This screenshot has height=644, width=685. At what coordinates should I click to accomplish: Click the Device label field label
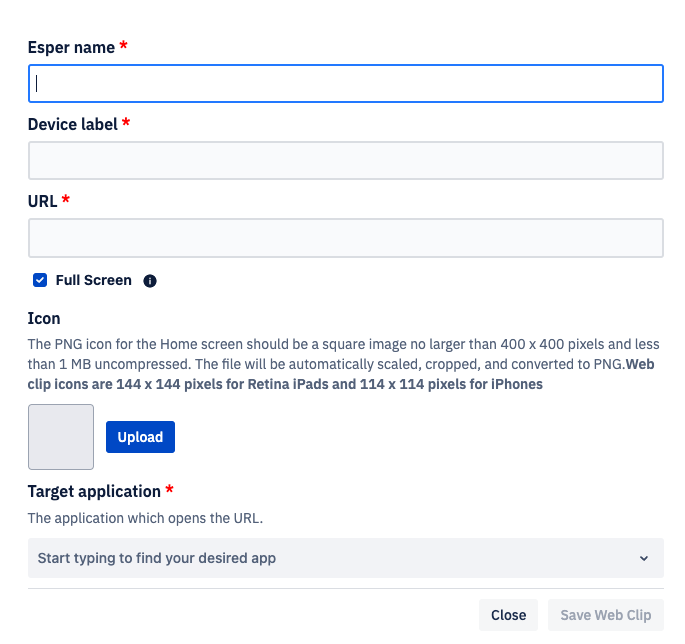point(73,125)
